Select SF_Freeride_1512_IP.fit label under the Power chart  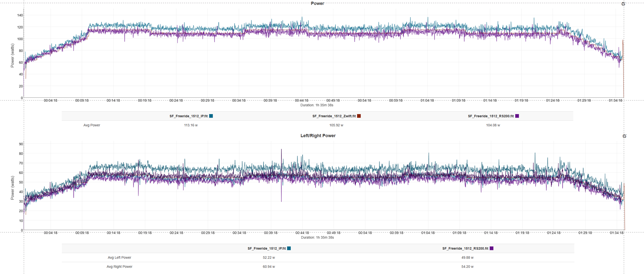click(188, 116)
